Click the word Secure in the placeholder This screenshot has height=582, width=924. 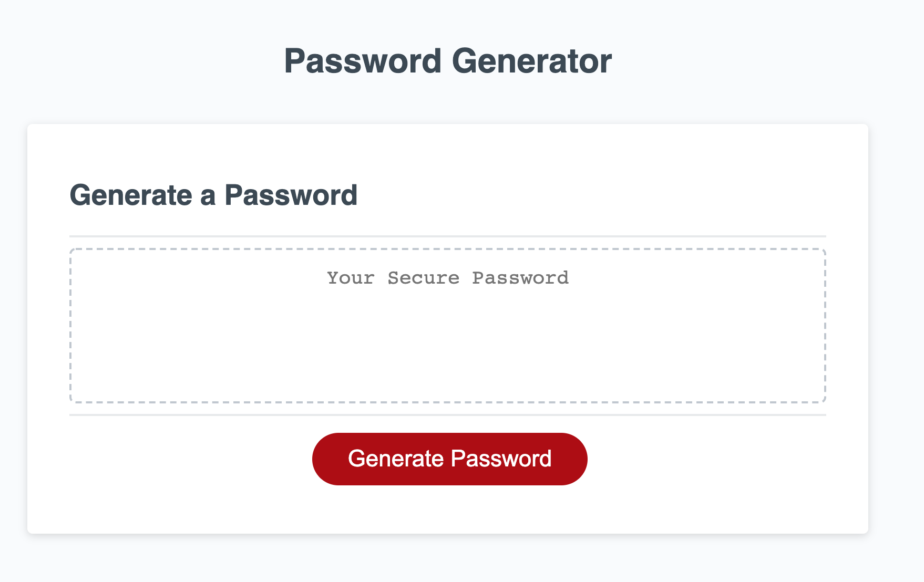pos(424,278)
